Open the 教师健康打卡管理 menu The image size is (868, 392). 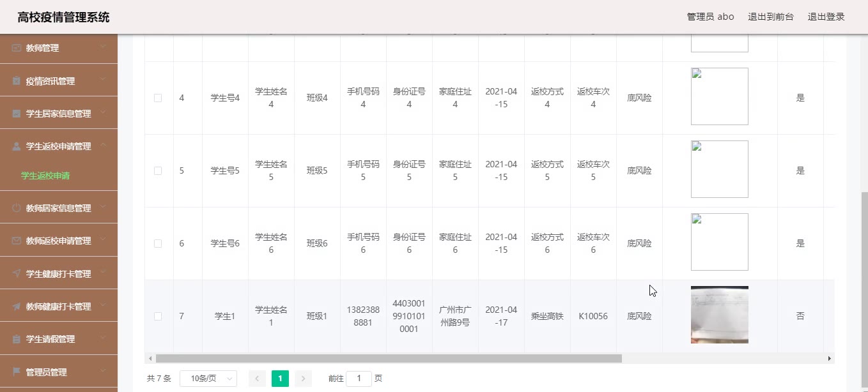click(58, 306)
